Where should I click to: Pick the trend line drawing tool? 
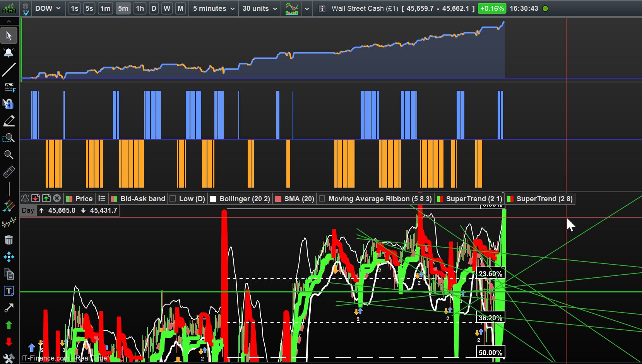coord(9,70)
